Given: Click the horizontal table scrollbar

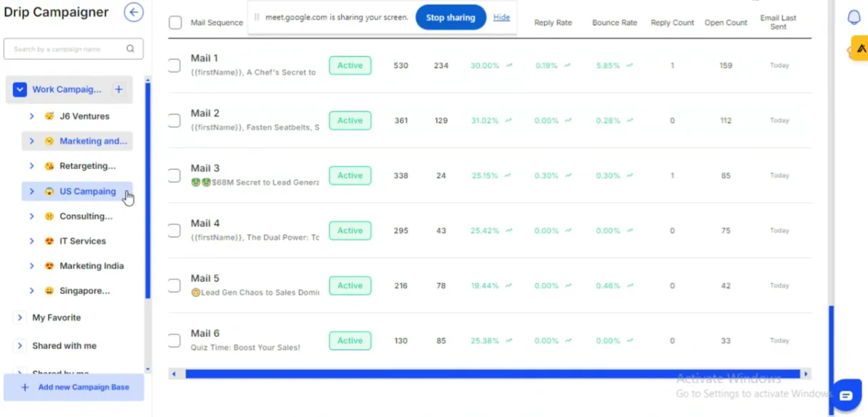Looking at the screenshot, I should (492, 373).
